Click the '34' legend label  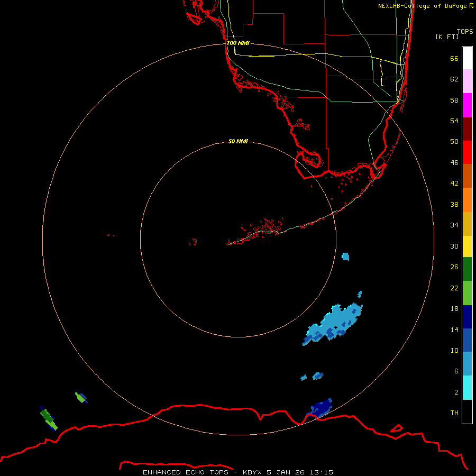(x=454, y=225)
